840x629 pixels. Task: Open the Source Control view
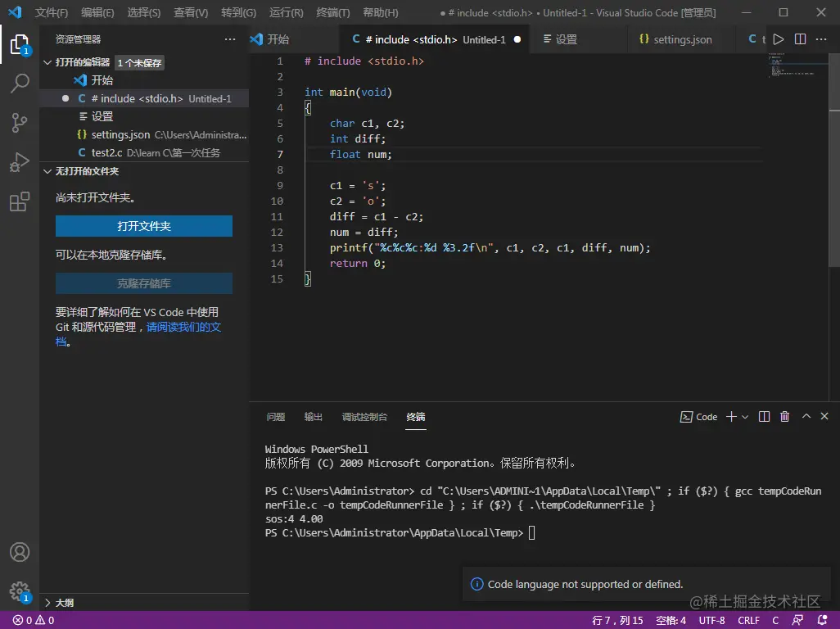20,123
